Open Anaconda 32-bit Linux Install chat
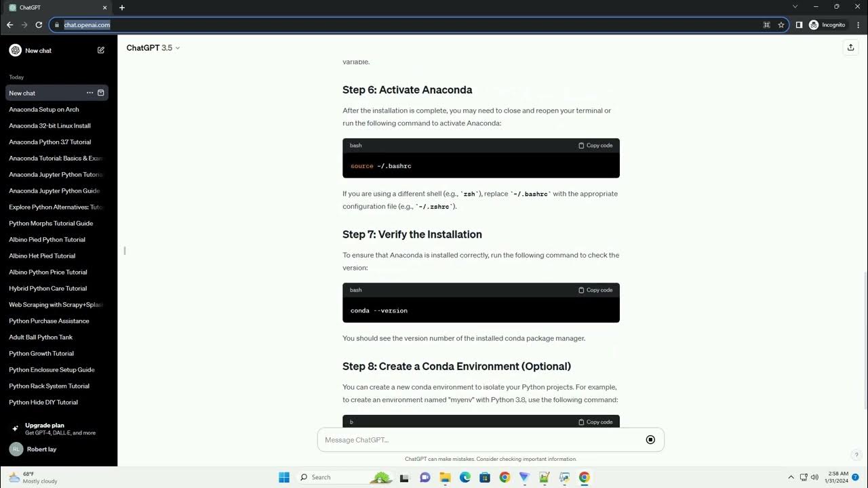The height and width of the screenshot is (488, 868). coord(57,125)
